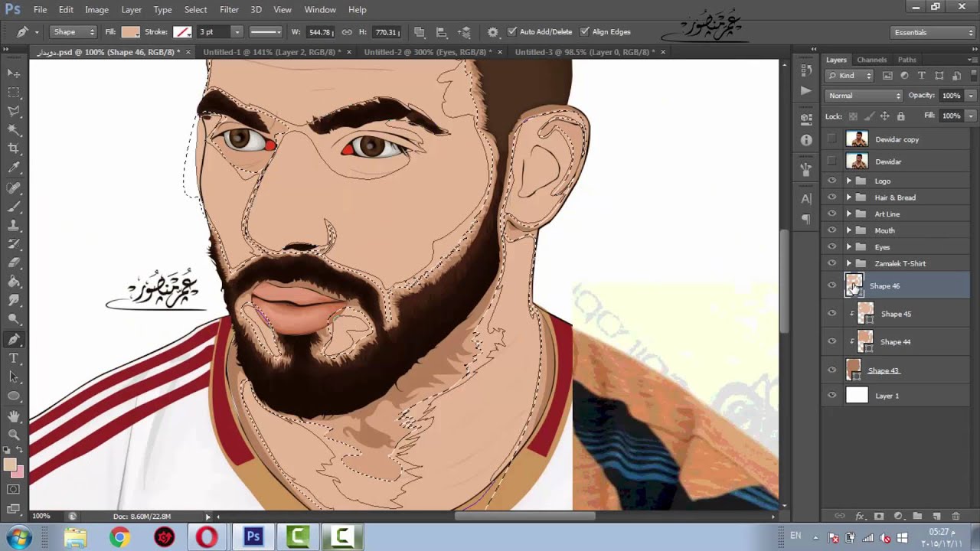Toggle Auto Add/Delete checkbox
980x551 pixels.
click(512, 32)
